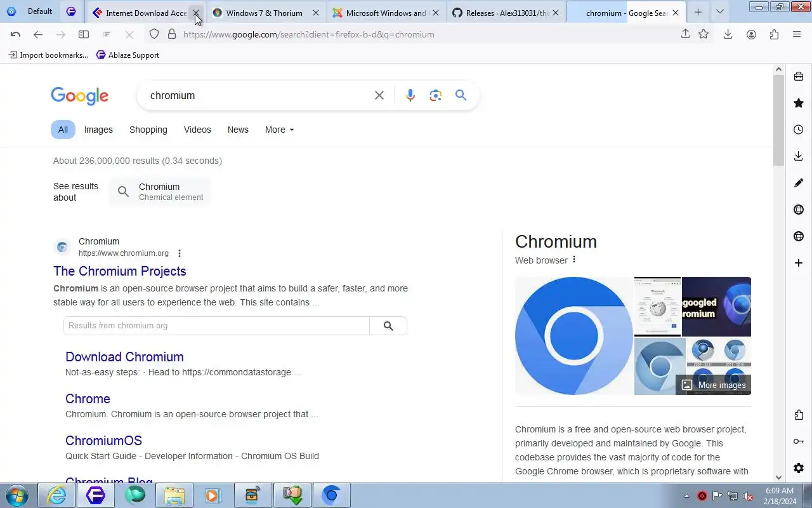This screenshot has width=812, height=508.
Task: Open Windows Start menu orb
Action: (17, 495)
